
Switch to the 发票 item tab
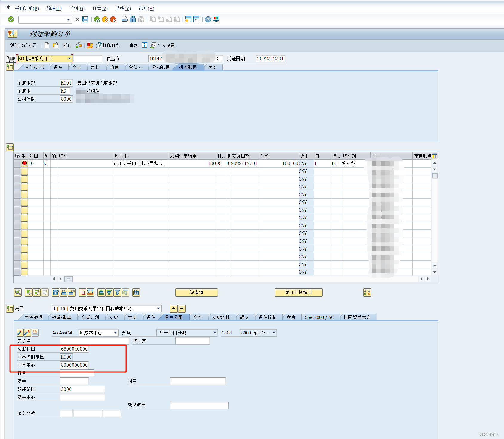click(132, 317)
